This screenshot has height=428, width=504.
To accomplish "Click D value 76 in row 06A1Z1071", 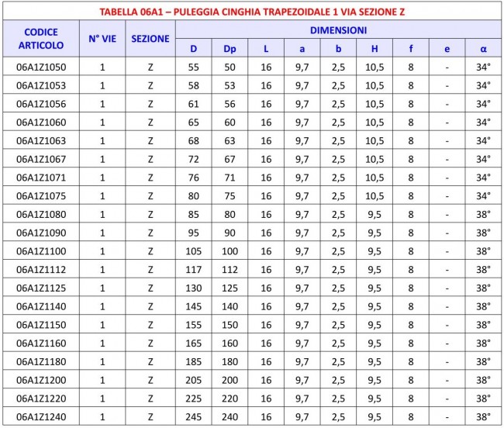I will coord(194,178).
